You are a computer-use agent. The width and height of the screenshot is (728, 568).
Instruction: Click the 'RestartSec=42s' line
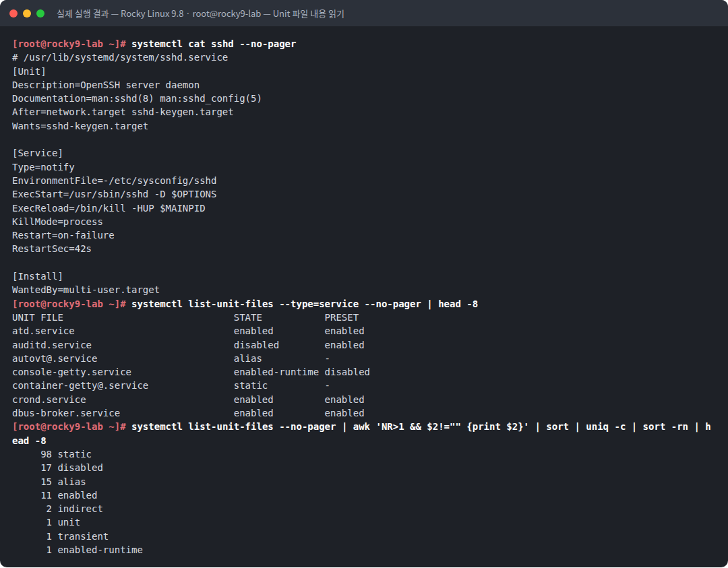pos(51,249)
